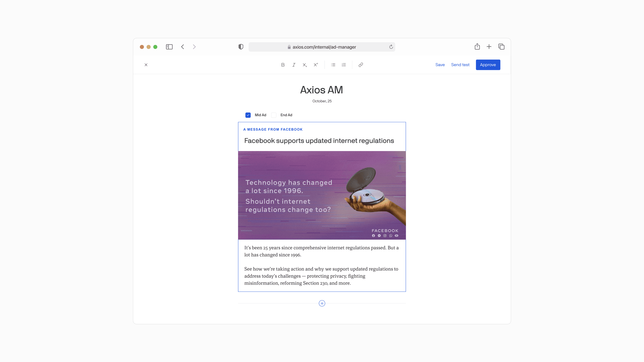Send a test email
Screen dimensions: 644x362
460,65
